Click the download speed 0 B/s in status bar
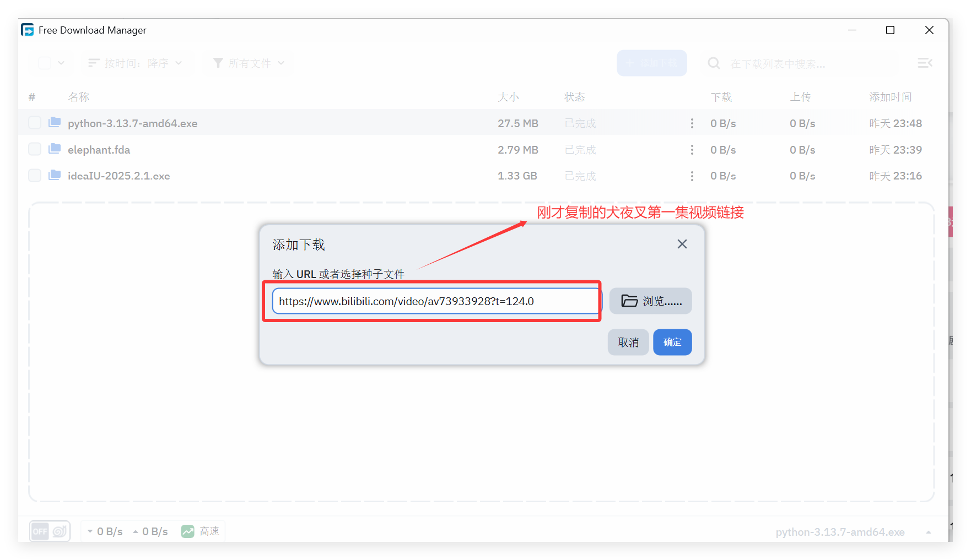Viewport: 971px width, 560px height. click(105, 531)
